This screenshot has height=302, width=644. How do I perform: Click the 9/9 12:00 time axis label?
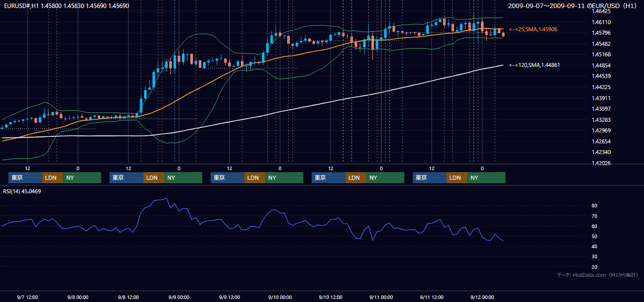coord(229,297)
